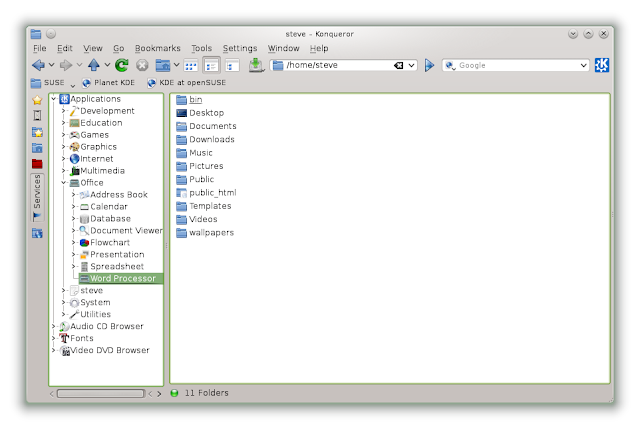Open the View menu
640x429 pixels.
pyautogui.click(x=93, y=48)
